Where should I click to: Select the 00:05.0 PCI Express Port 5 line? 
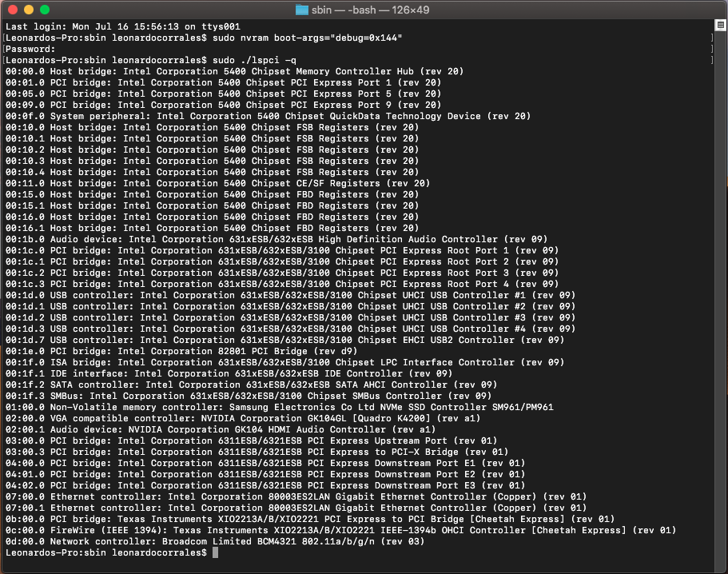(x=223, y=94)
